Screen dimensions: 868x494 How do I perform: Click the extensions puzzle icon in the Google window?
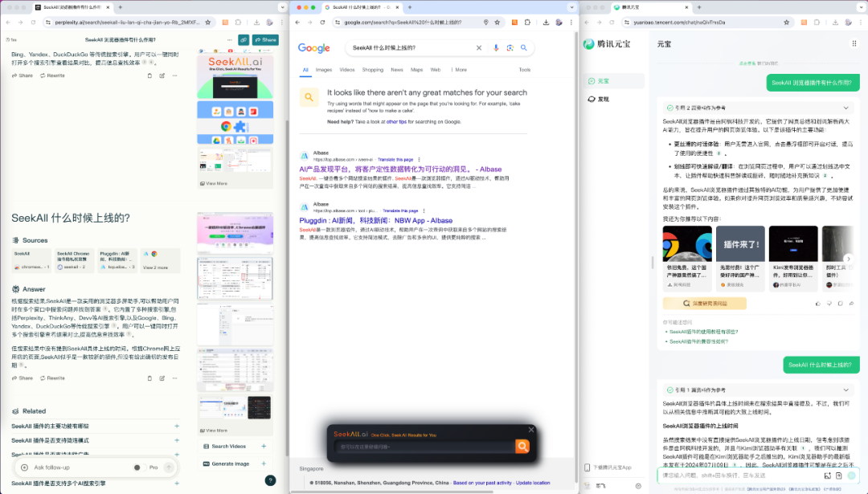(527, 22)
